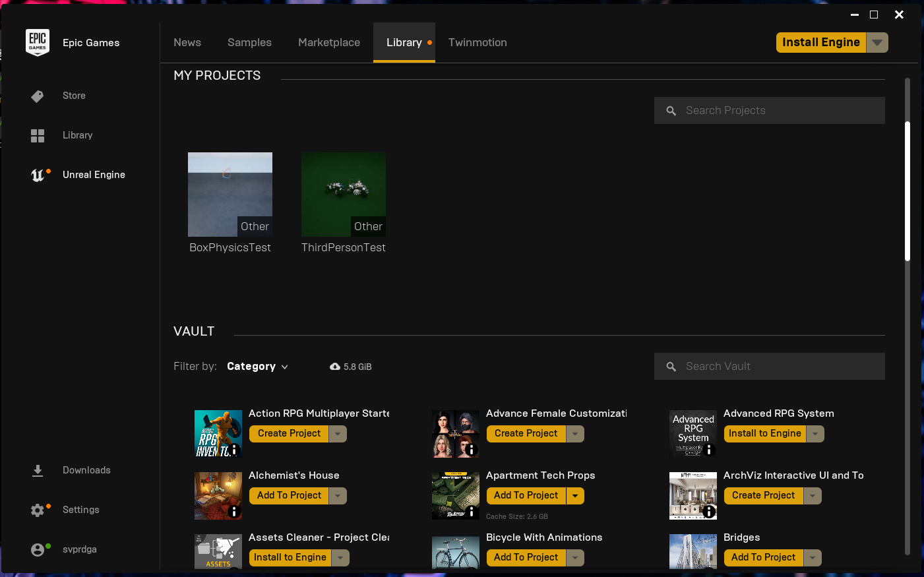The width and height of the screenshot is (924, 577).
Task: Show info for Alchemist's House
Action: point(234,512)
